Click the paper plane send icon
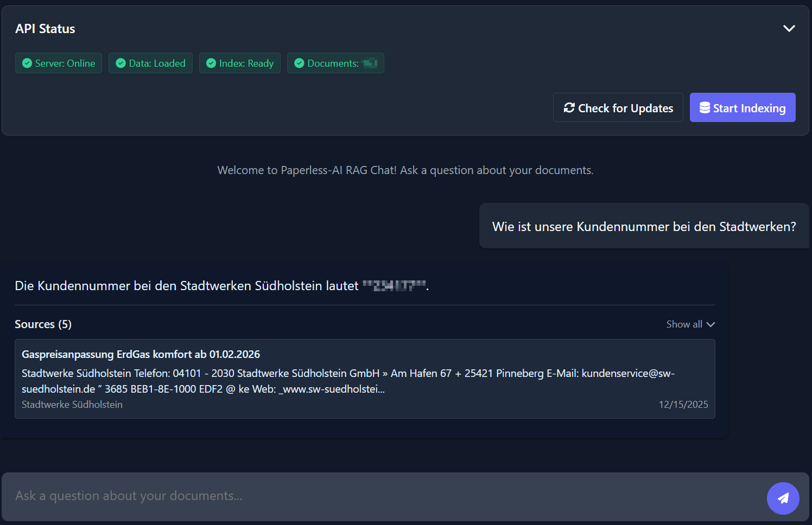 (783, 498)
